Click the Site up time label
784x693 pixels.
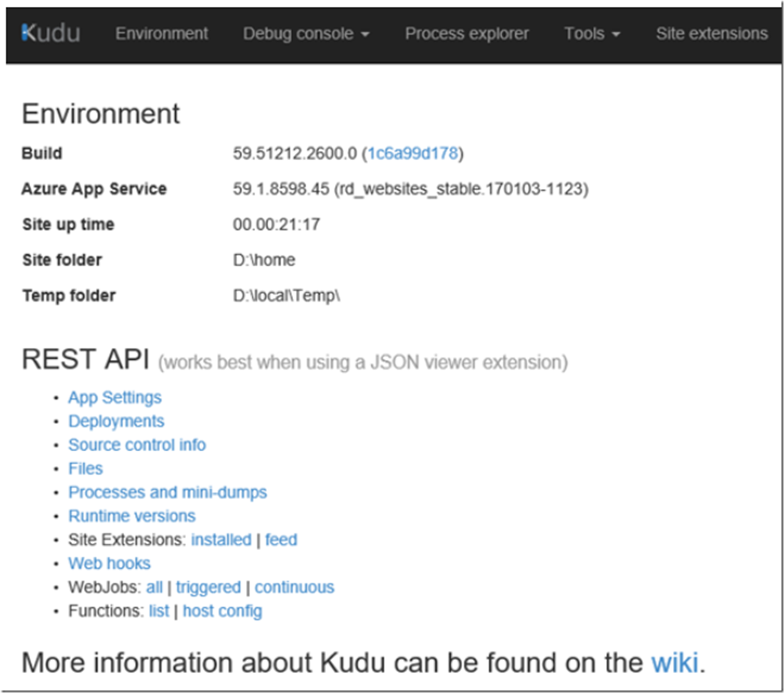tap(68, 224)
